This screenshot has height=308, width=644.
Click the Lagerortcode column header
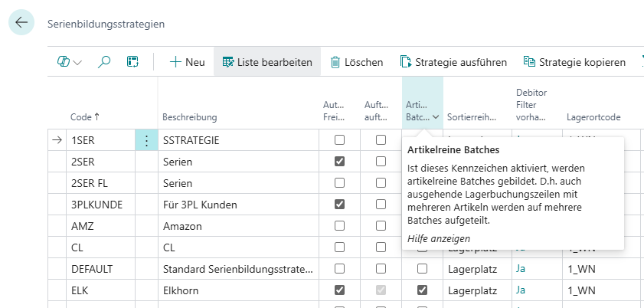pos(593,117)
